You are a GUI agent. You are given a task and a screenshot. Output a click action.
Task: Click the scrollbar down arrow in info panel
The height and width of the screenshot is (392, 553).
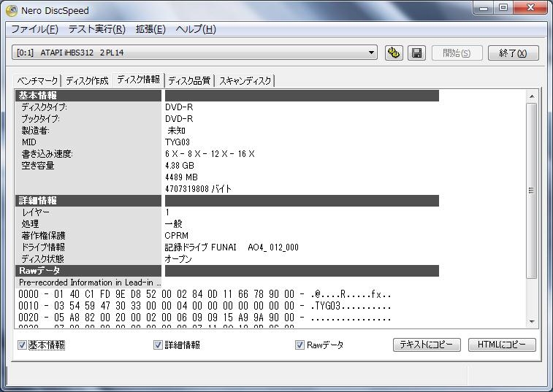pyautogui.click(x=531, y=321)
